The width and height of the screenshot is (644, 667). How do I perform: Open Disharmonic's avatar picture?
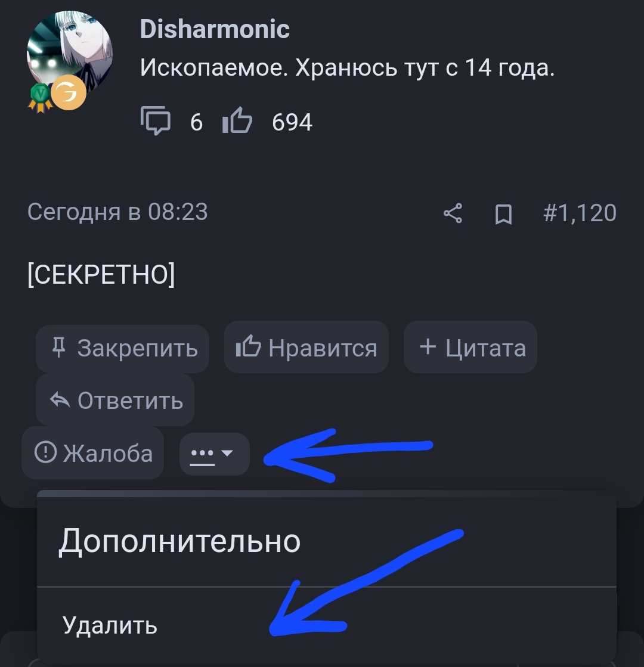tap(69, 53)
